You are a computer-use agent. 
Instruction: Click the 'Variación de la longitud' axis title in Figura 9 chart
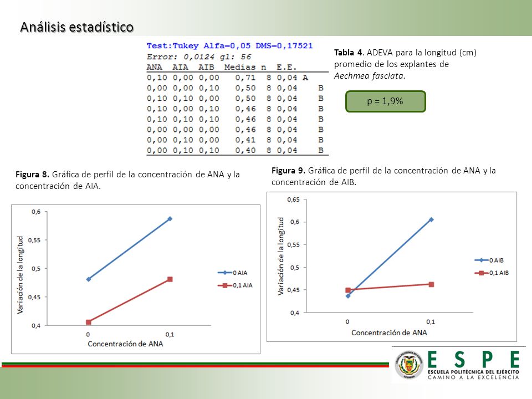point(280,256)
